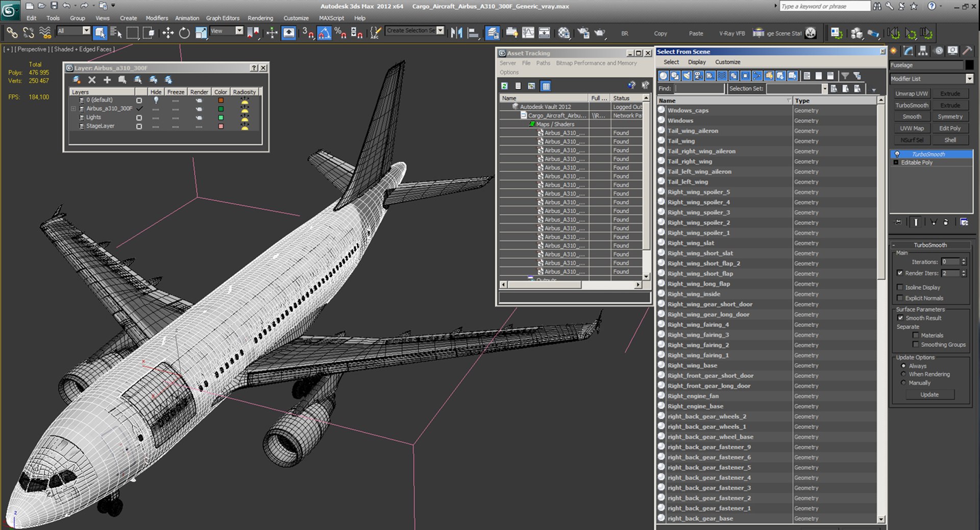Image resolution: width=980 pixels, height=530 pixels.
Task: Select the Manually update option
Action: pos(903,383)
